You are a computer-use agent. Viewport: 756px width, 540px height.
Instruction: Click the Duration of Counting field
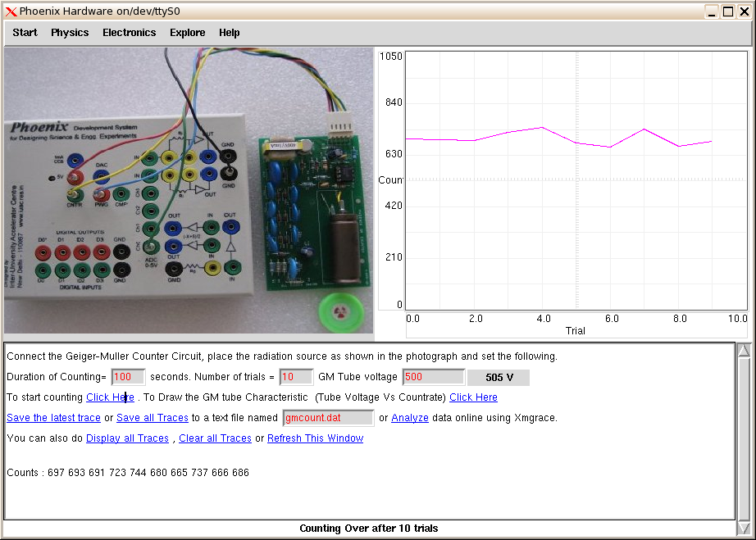(x=128, y=377)
